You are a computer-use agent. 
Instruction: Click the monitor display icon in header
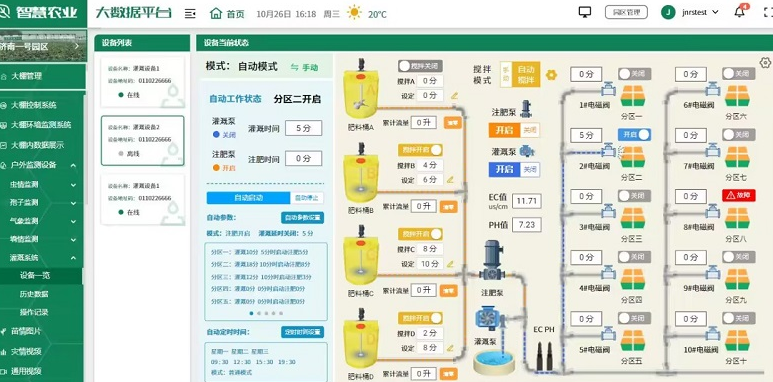point(585,12)
